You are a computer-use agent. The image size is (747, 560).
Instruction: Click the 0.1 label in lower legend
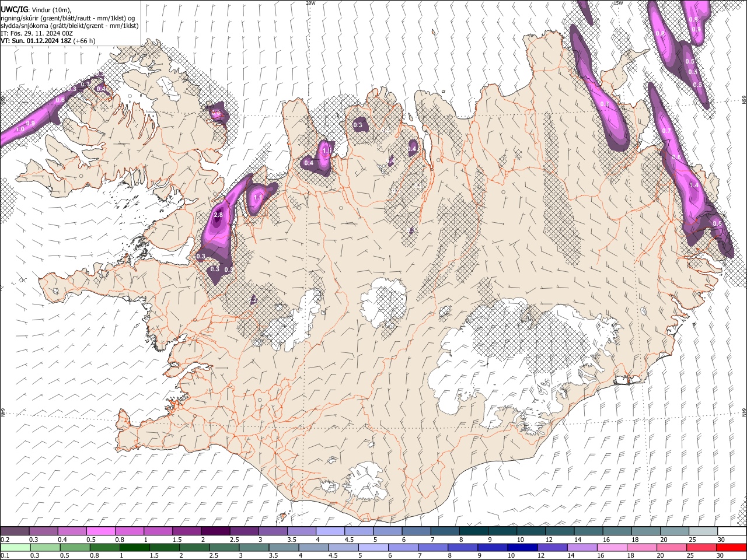click(x=5, y=556)
